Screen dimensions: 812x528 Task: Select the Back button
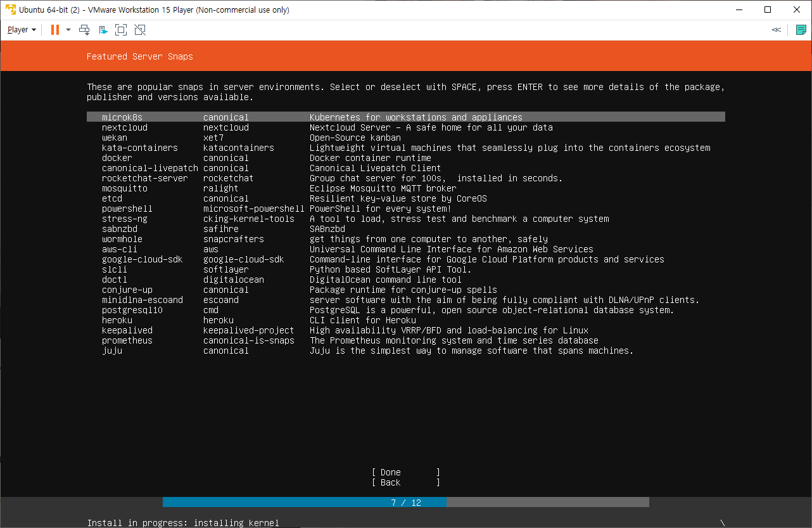pyautogui.click(x=406, y=482)
